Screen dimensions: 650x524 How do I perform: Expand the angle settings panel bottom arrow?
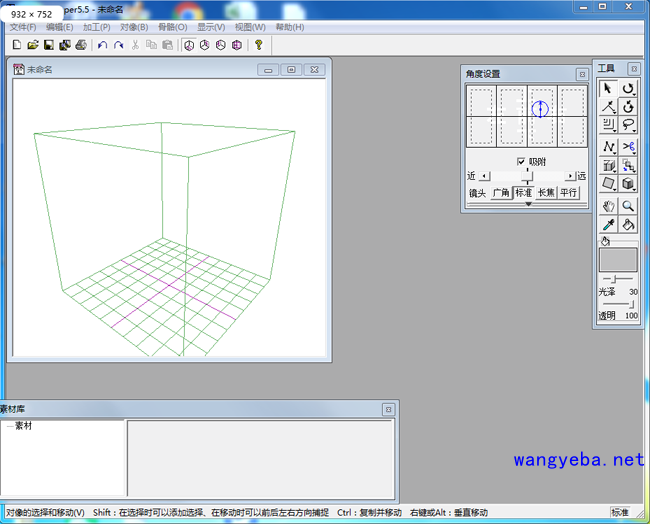pyautogui.click(x=528, y=204)
